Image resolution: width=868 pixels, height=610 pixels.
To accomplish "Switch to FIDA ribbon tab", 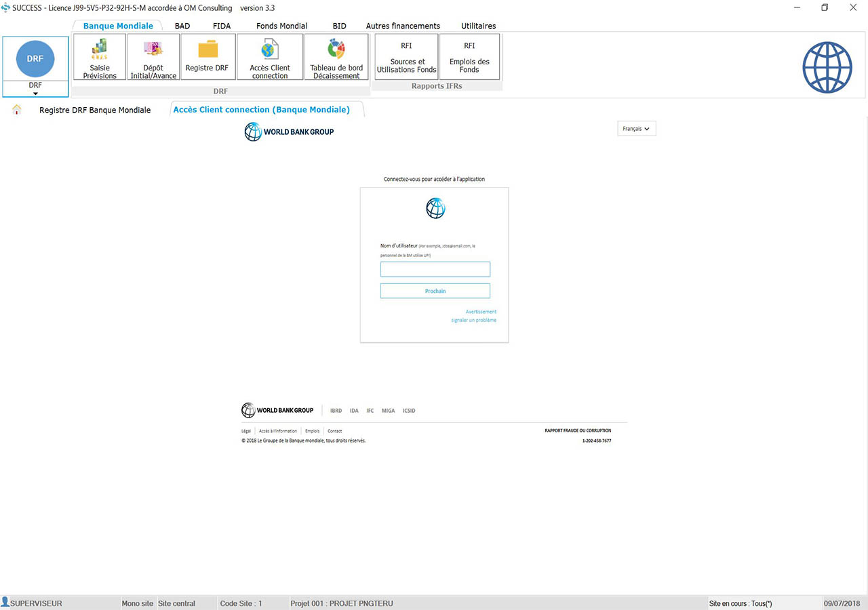I will (222, 26).
